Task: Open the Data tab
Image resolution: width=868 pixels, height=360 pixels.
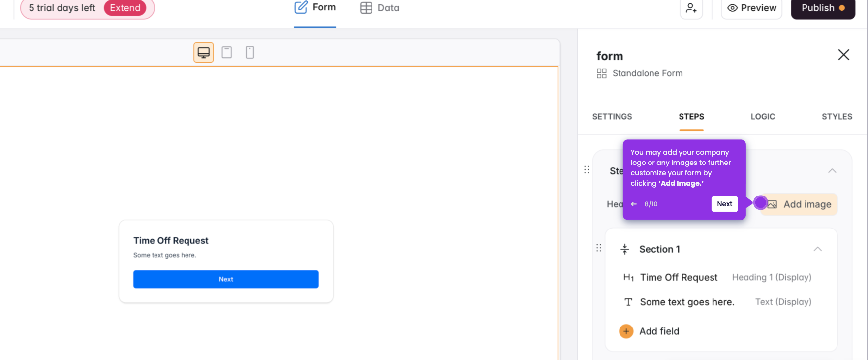Action: (x=379, y=8)
